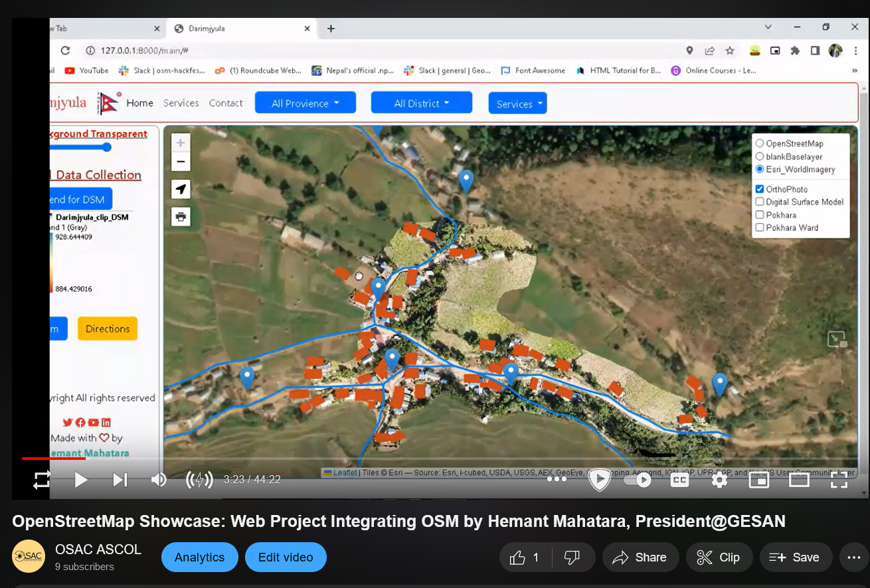Toggle closed captions on video
The width and height of the screenshot is (870, 588).
[x=679, y=480]
